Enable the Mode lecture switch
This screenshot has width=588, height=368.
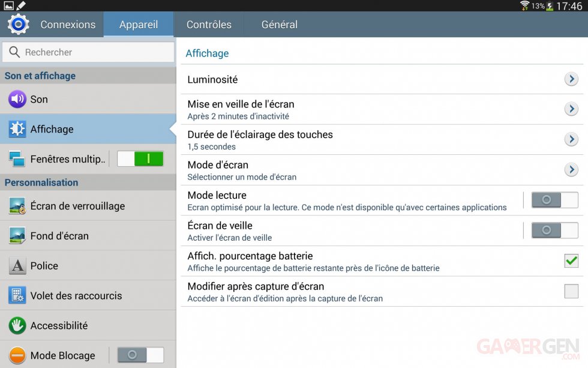coord(554,200)
